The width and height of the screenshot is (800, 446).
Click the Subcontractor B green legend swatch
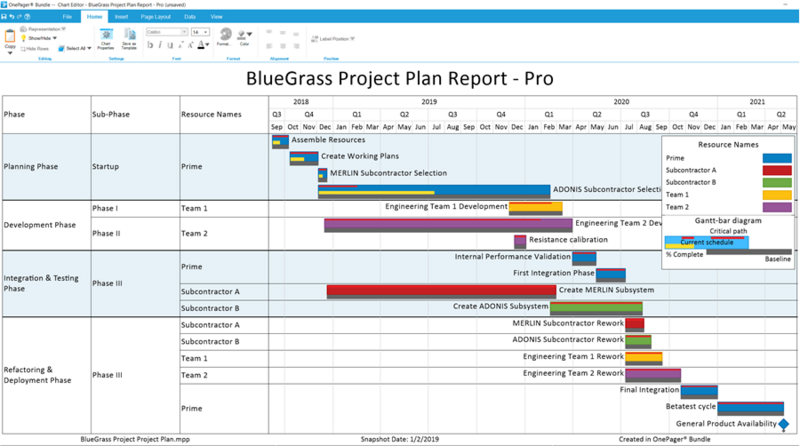point(777,183)
